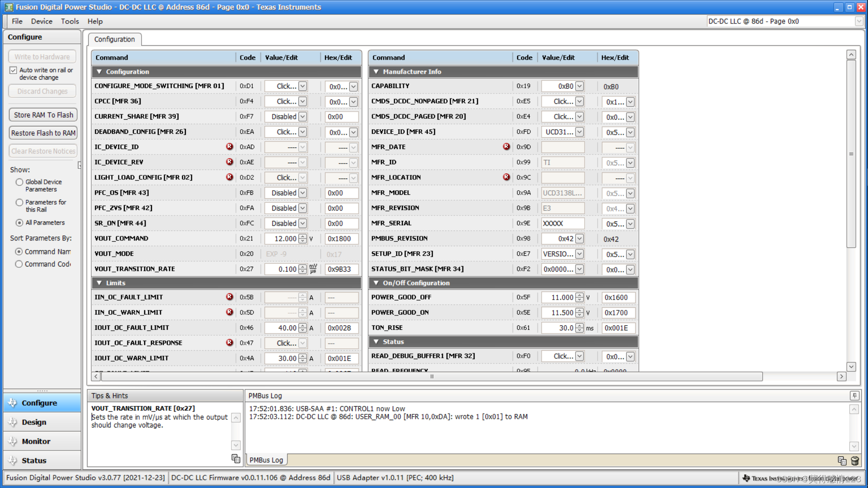Open device selector dropdown DC-DC LLC @ 86d
868x488 pixels.
coord(859,21)
